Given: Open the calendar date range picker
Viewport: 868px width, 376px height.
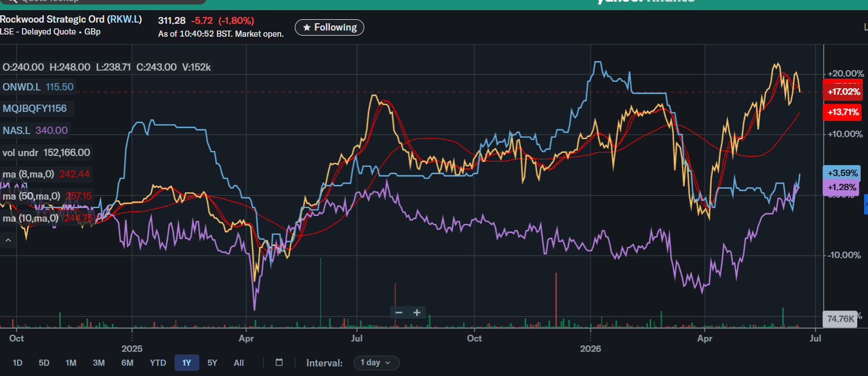Looking at the screenshot, I should tap(279, 362).
